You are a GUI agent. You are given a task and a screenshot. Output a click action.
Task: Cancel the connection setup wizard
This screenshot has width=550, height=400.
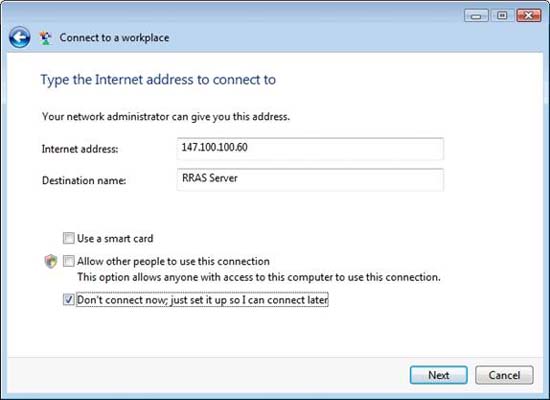pos(504,375)
